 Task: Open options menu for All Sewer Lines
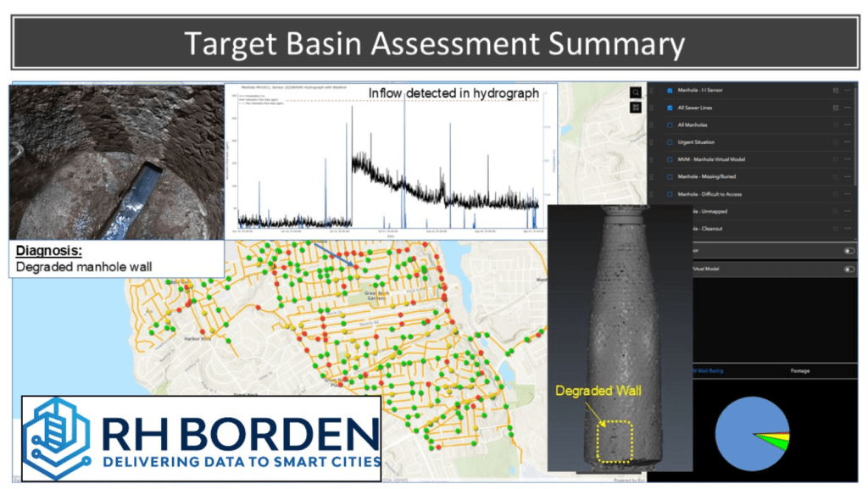coord(849,108)
